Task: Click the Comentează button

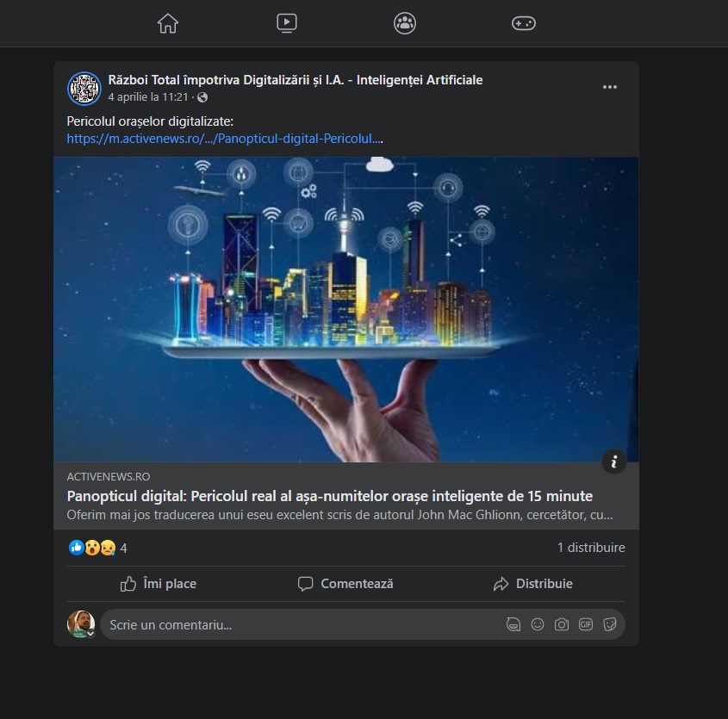Action: [x=345, y=584]
